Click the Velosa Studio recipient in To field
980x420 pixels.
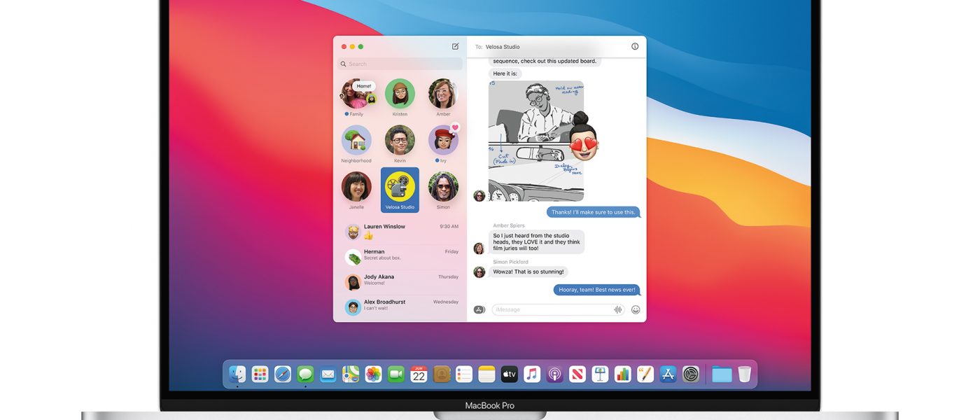[502, 47]
